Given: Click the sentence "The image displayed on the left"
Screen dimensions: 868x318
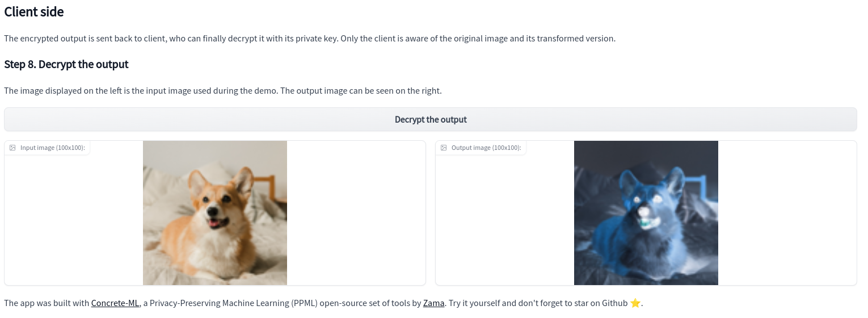Looking at the screenshot, I should point(222,91).
